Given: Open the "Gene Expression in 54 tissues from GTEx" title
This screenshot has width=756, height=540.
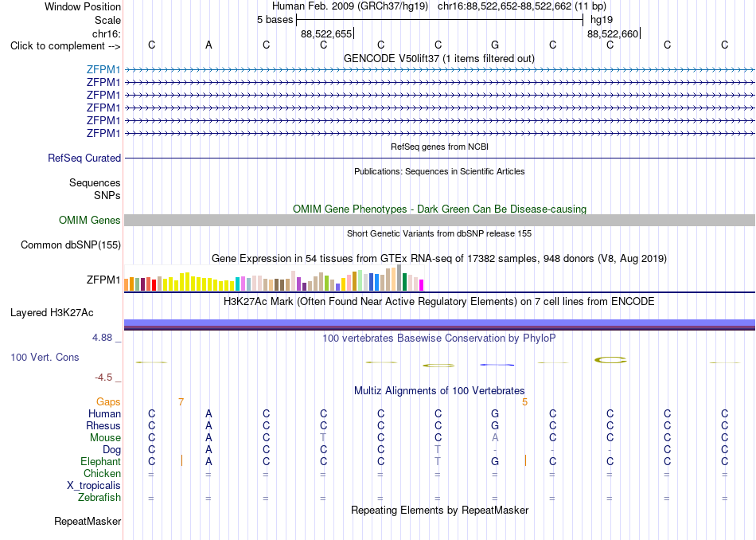Looking at the screenshot, I should (x=439, y=259).
